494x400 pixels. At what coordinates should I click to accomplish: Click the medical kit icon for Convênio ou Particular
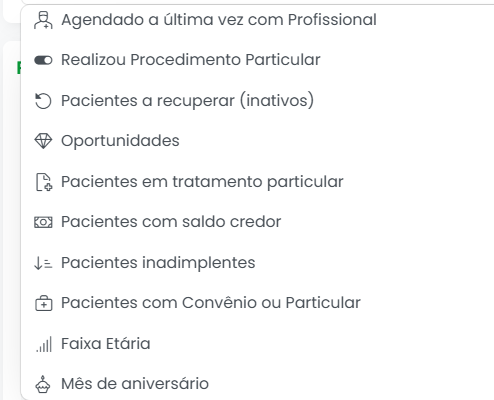pyautogui.click(x=44, y=303)
